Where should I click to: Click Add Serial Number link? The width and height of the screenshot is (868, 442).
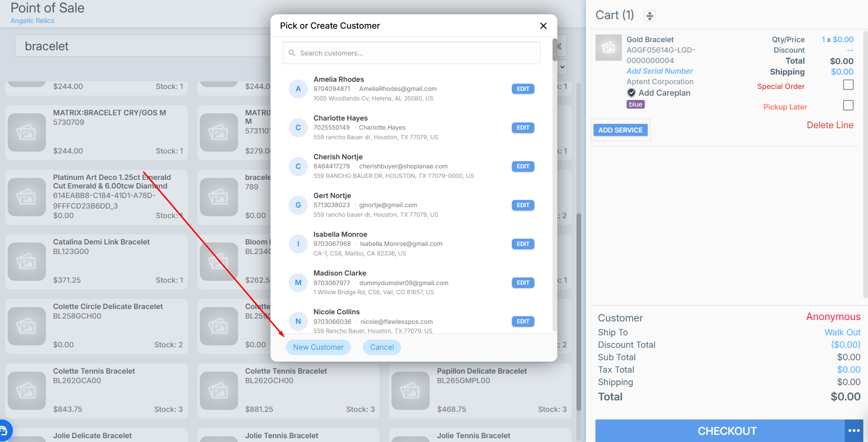click(660, 71)
